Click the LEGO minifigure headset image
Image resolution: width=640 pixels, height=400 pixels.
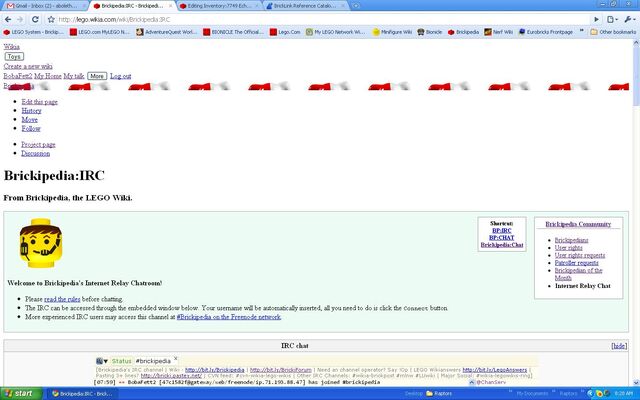point(40,243)
